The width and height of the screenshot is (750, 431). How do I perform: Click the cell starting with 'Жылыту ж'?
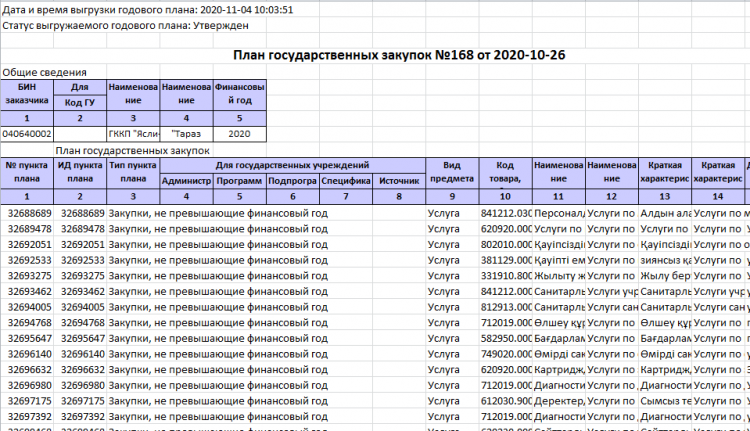[559, 276]
